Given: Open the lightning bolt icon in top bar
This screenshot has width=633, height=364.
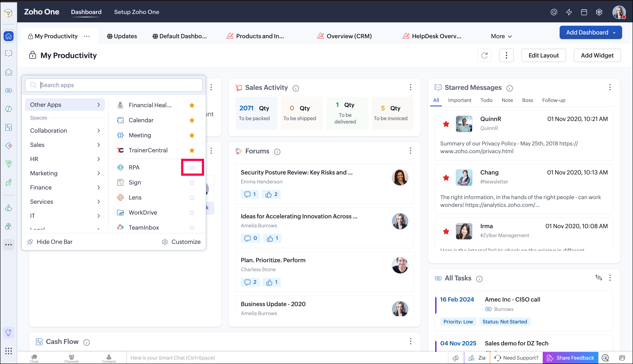Looking at the screenshot, I should point(569,12).
